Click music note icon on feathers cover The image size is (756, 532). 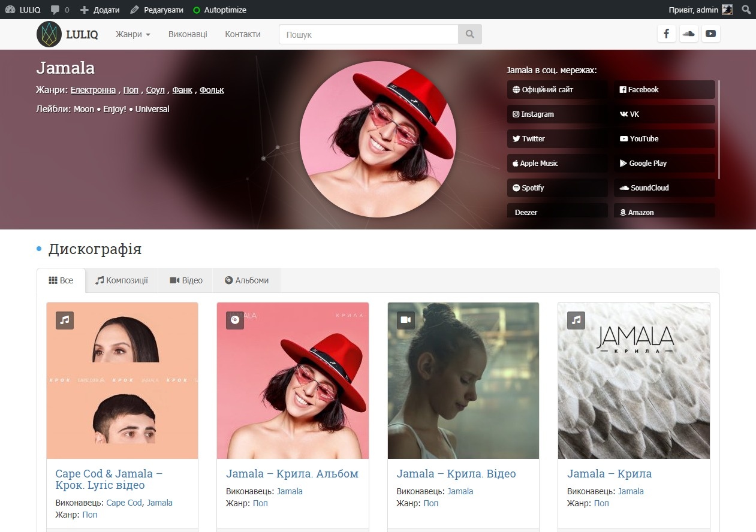pyautogui.click(x=576, y=321)
